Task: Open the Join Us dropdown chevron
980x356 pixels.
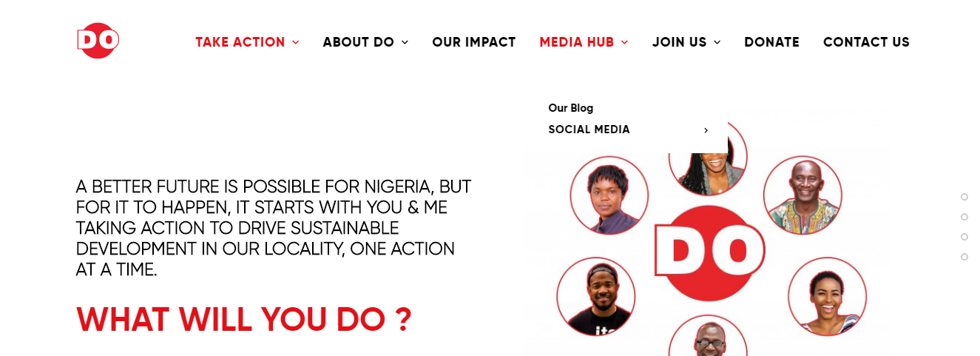Action: tap(717, 42)
